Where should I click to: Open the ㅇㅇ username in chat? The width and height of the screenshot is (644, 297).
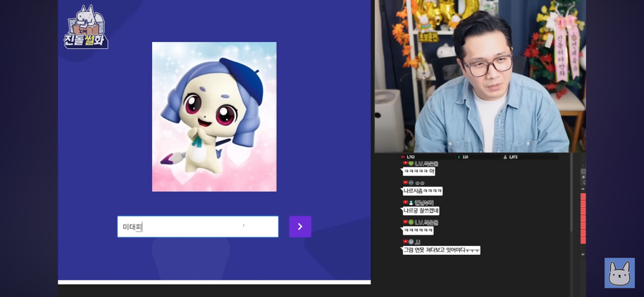click(419, 183)
